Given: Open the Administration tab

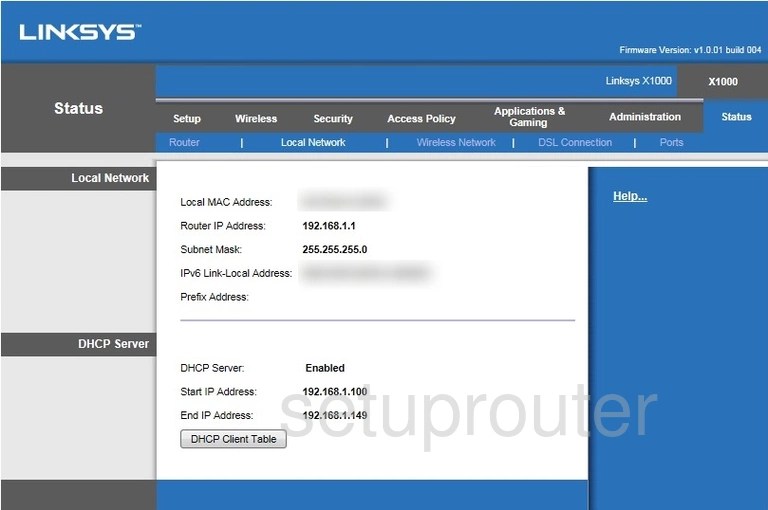Looking at the screenshot, I should [x=645, y=117].
